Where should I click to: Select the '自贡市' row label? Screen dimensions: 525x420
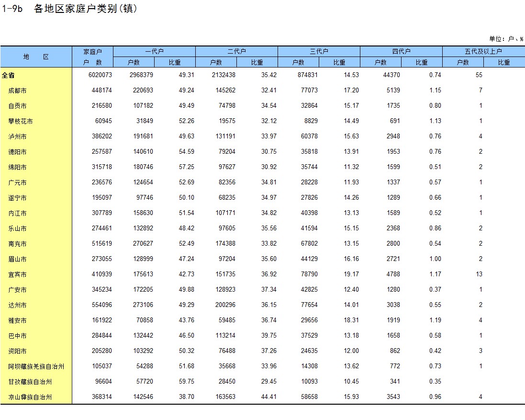[17, 106]
